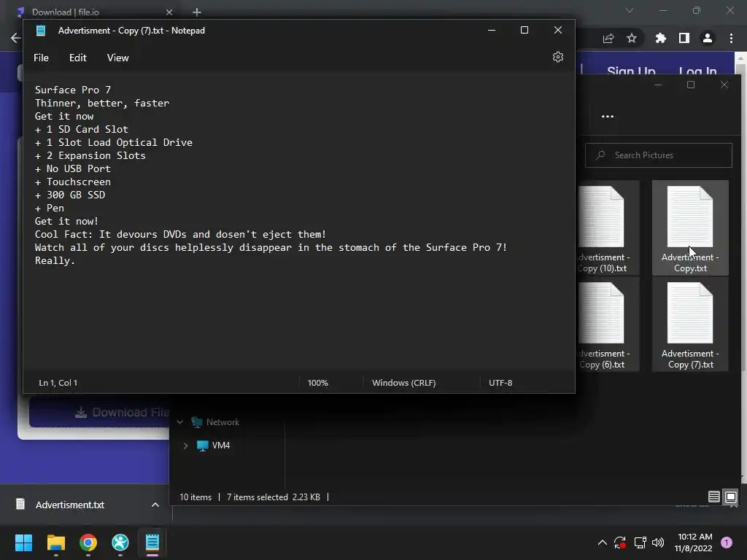
Task: Click the Notepad app icon in title bar
Action: pos(41,31)
